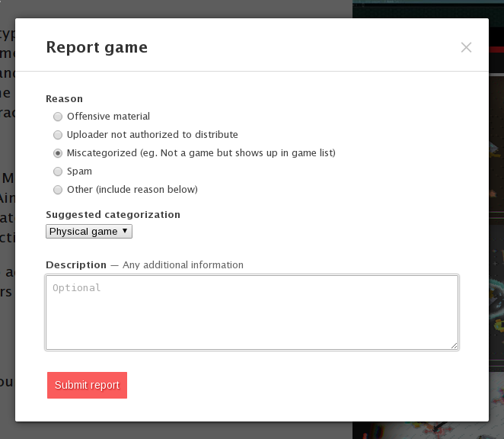Click the dimmed game screenshot on the right
The width and height of the screenshot is (504, 439).
click(496, 226)
